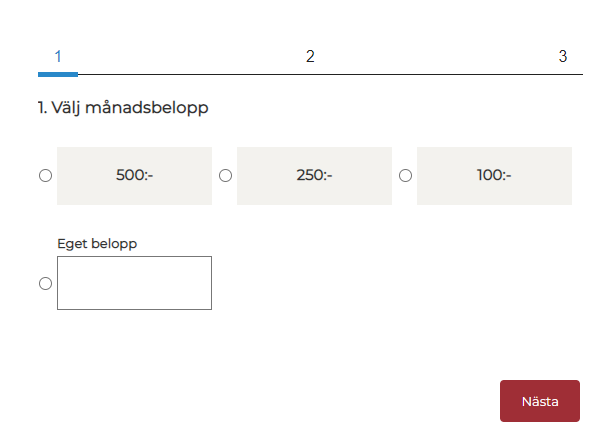The width and height of the screenshot is (613, 440).
Task: Jump to step 3 tab
Action: (562, 56)
